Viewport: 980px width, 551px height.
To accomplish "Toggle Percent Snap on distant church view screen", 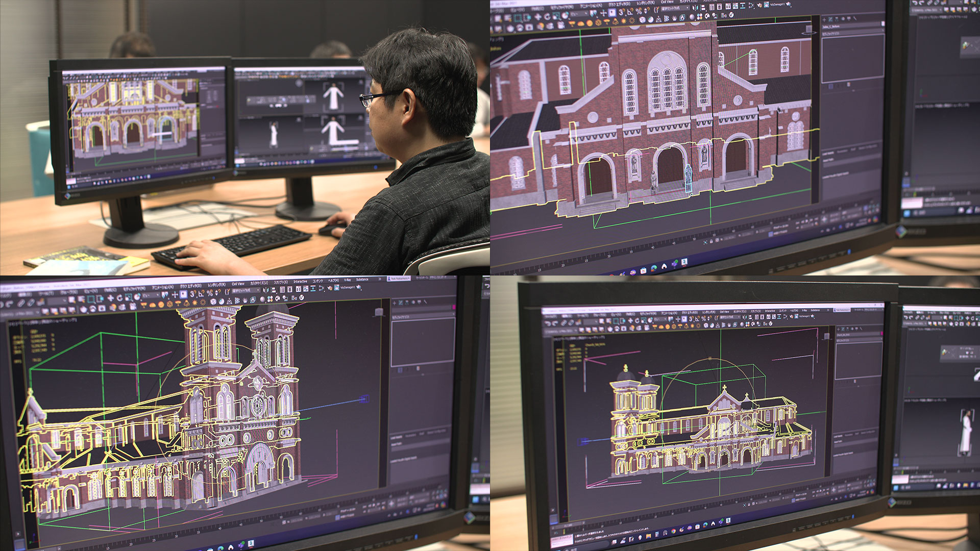I will (x=703, y=318).
